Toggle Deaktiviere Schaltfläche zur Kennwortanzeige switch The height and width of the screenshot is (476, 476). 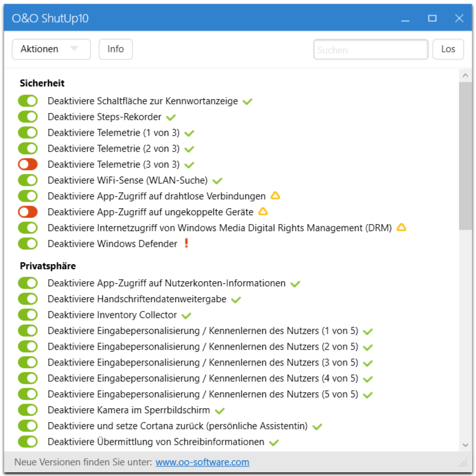[28, 101]
